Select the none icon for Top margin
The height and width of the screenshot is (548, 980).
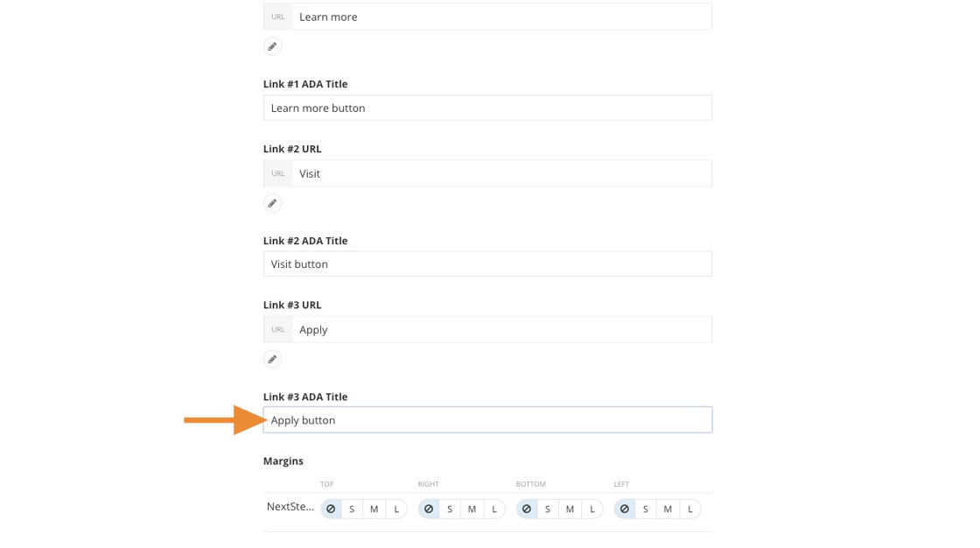pos(331,509)
